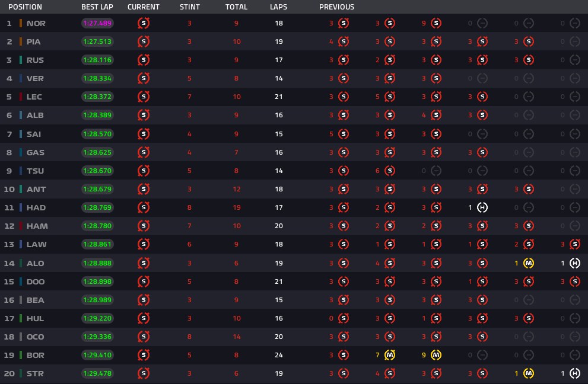Click HAD's total value of 19

237,207
